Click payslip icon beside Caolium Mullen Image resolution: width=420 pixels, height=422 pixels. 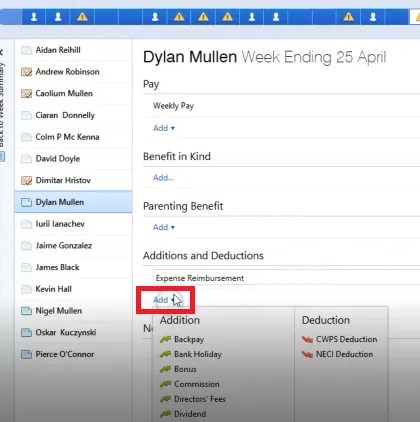tap(26, 94)
